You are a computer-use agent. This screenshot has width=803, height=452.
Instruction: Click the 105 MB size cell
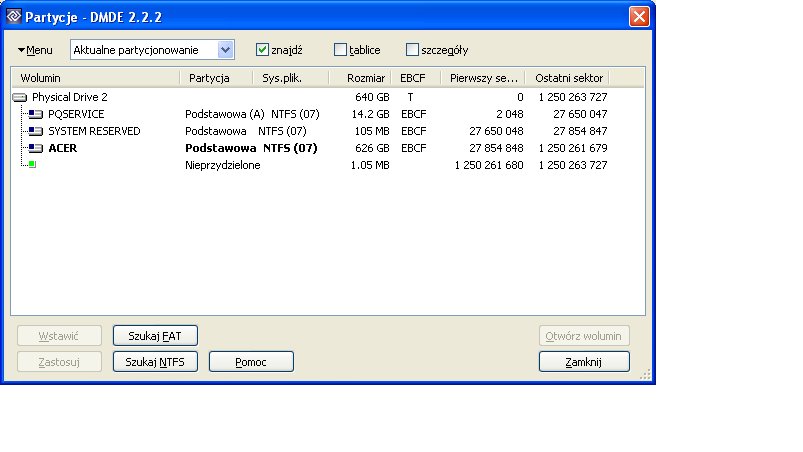(372, 131)
